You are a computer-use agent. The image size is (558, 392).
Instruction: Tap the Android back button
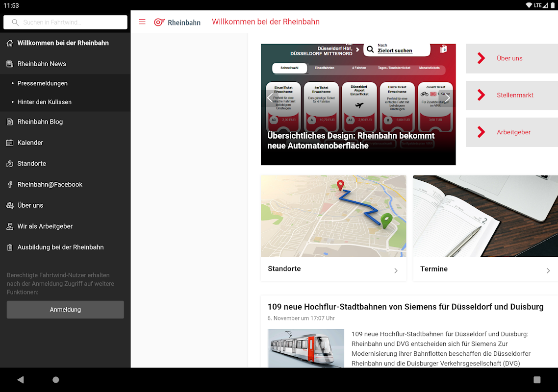[x=20, y=380]
